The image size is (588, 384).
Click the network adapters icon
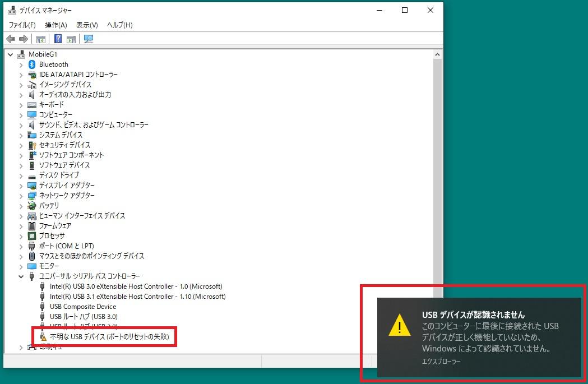(32, 196)
